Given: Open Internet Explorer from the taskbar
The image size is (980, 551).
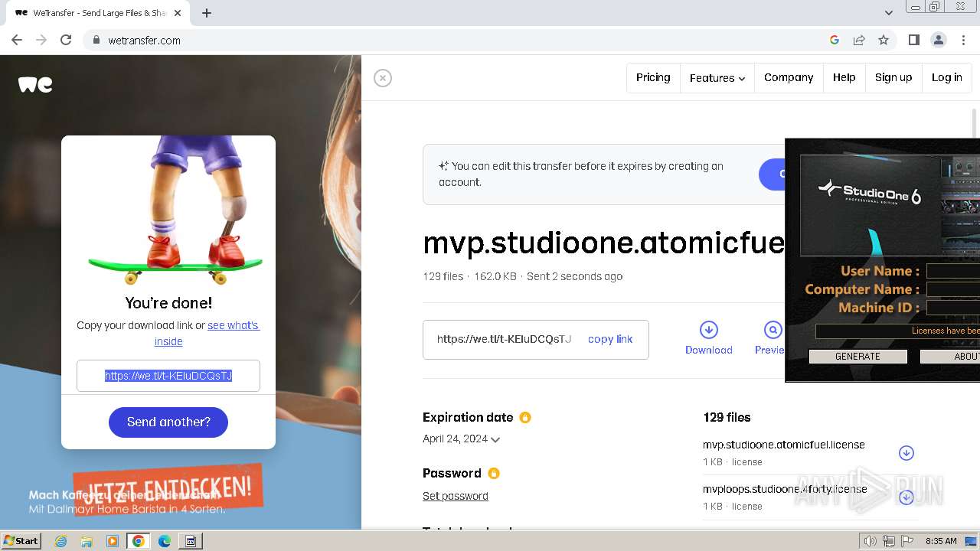Looking at the screenshot, I should (60, 541).
